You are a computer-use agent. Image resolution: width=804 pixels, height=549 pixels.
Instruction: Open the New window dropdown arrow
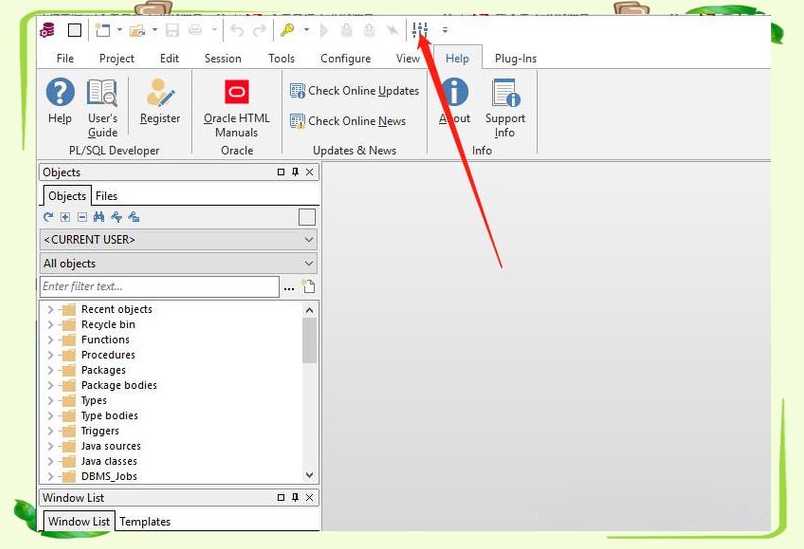(119, 30)
